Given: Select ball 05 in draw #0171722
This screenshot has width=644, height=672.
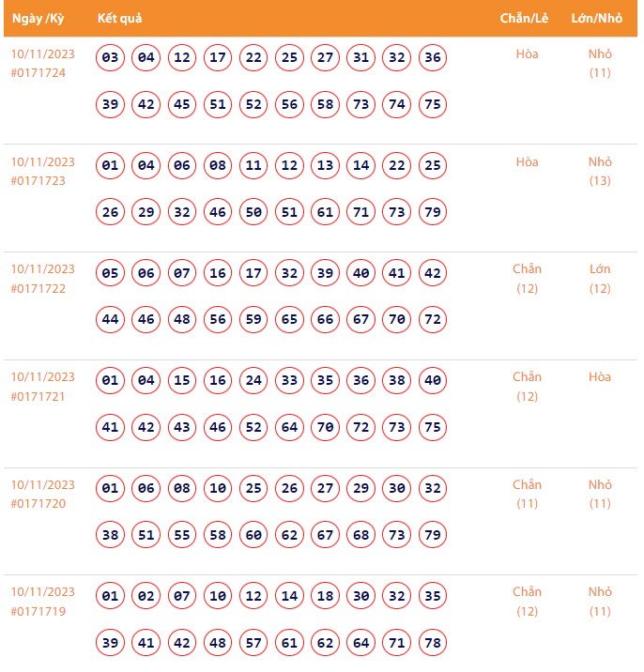Looking at the screenshot, I should [x=111, y=273].
